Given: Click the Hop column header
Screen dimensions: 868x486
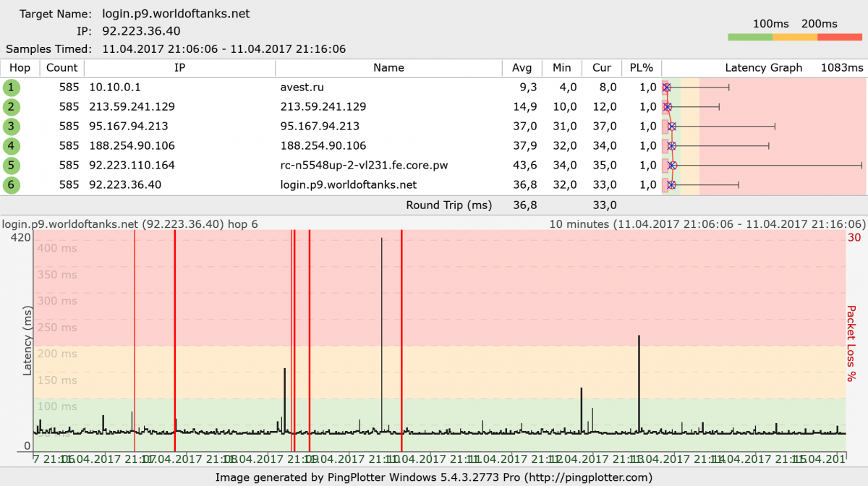Looking at the screenshot, I should pos(20,68).
